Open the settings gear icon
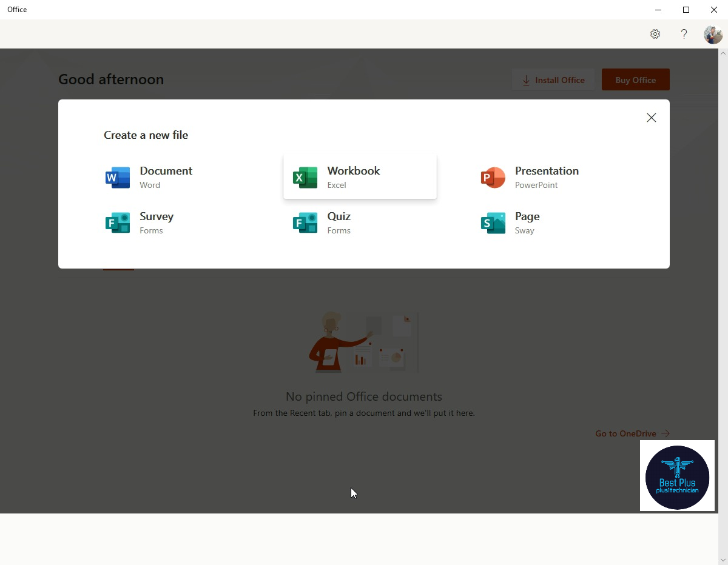This screenshot has height=565, width=728. [655, 34]
